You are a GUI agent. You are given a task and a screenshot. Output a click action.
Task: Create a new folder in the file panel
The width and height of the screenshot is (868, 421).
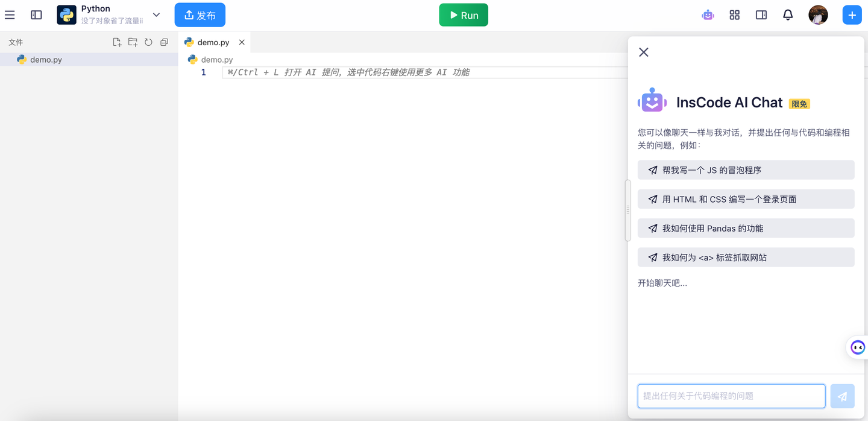(x=133, y=42)
